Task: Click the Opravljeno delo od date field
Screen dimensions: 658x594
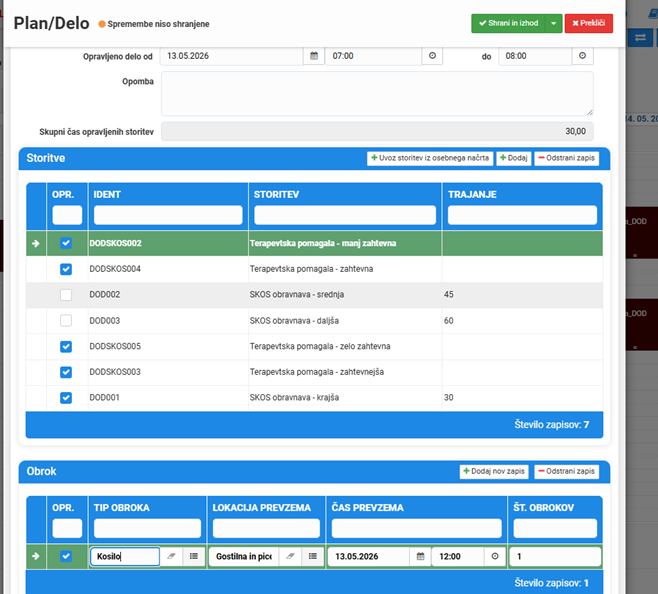Action: coord(232,56)
